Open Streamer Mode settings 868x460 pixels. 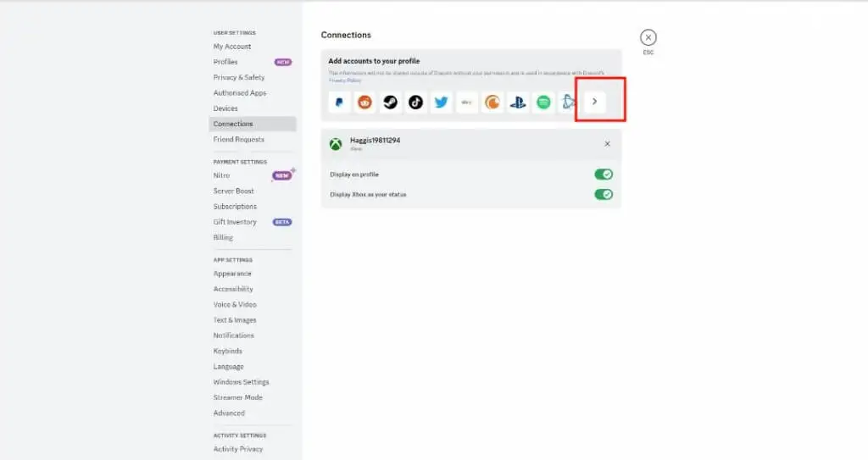pyautogui.click(x=237, y=397)
